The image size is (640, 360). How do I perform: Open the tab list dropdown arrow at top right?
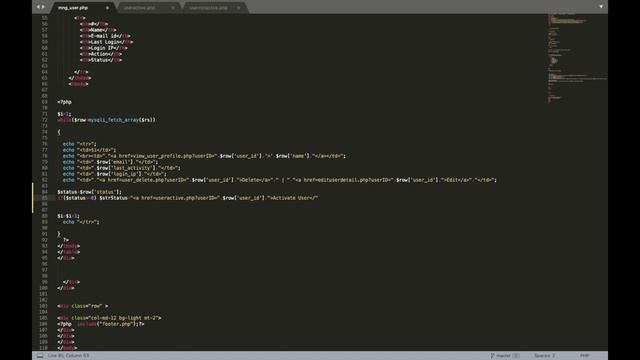coord(601,7)
